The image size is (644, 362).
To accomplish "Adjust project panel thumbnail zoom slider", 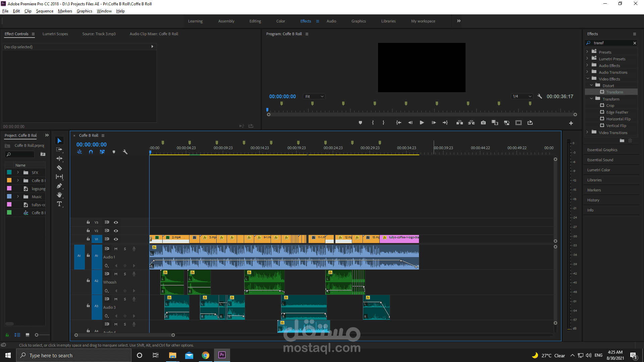I will (37, 335).
